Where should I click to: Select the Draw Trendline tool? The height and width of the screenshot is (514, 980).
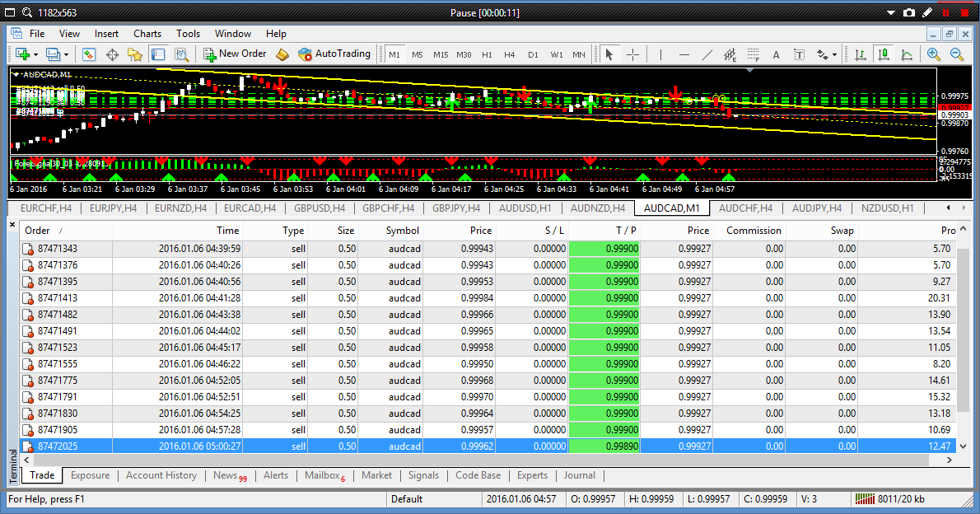707,54
